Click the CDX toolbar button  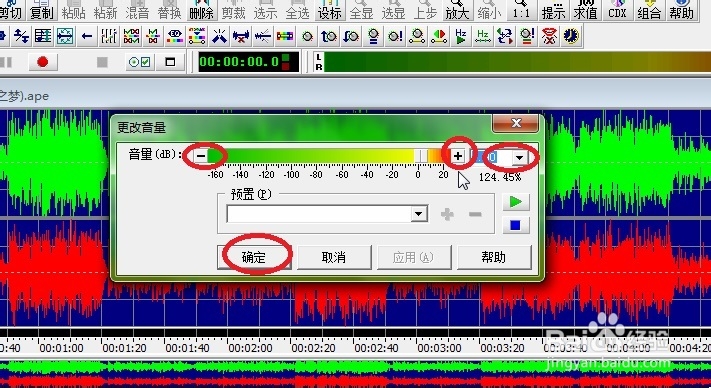coord(617,11)
